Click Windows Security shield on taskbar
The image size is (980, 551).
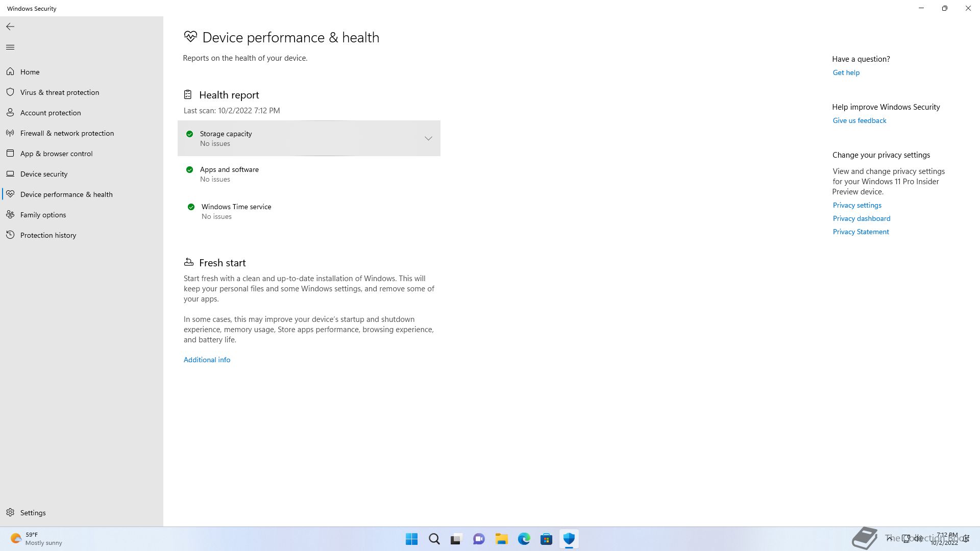569,539
